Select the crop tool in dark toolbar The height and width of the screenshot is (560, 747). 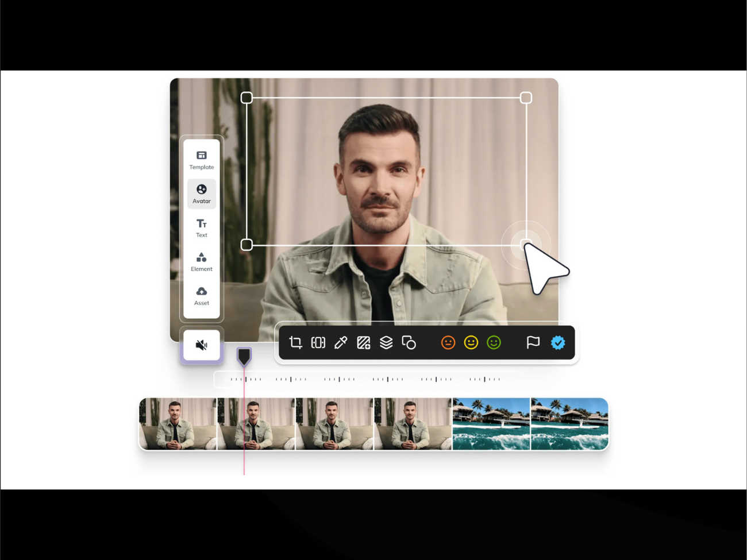[x=295, y=343]
